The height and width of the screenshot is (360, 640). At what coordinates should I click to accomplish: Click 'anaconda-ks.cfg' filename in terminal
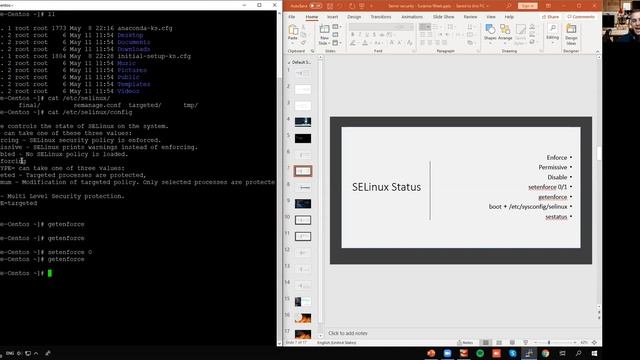tap(145, 28)
